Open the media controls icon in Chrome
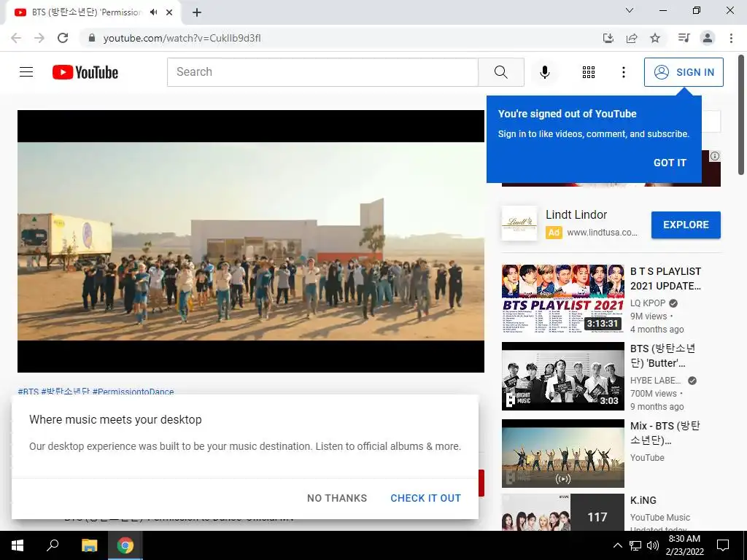This screenshot has height=560, width=747. (x=684, y=38)
